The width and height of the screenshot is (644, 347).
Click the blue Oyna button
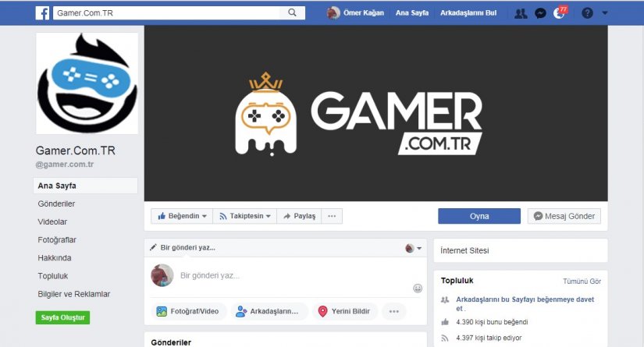point(479,216)
